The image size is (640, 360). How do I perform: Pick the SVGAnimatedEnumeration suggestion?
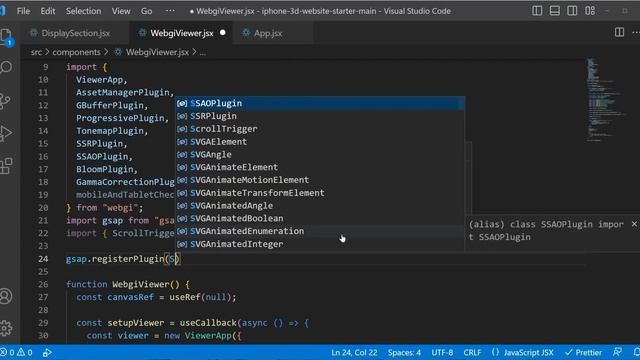pyautogui.click(x=320, y=231)
